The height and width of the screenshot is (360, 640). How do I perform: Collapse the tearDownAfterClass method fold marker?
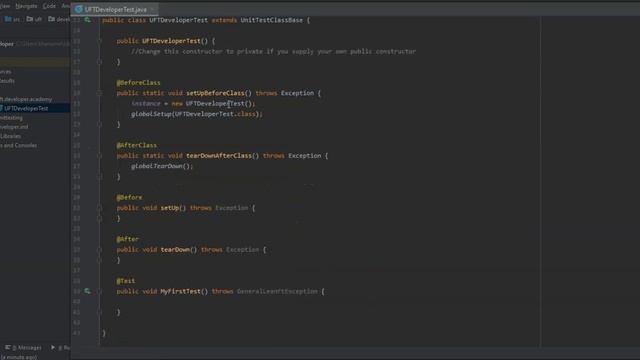pyautogui.click(x=99, y=156)
